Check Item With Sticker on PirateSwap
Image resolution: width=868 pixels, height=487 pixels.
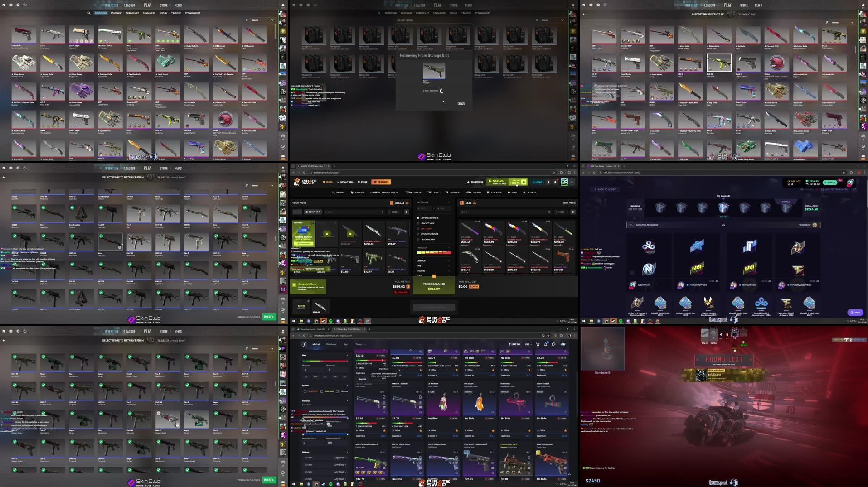pos(418,234)
